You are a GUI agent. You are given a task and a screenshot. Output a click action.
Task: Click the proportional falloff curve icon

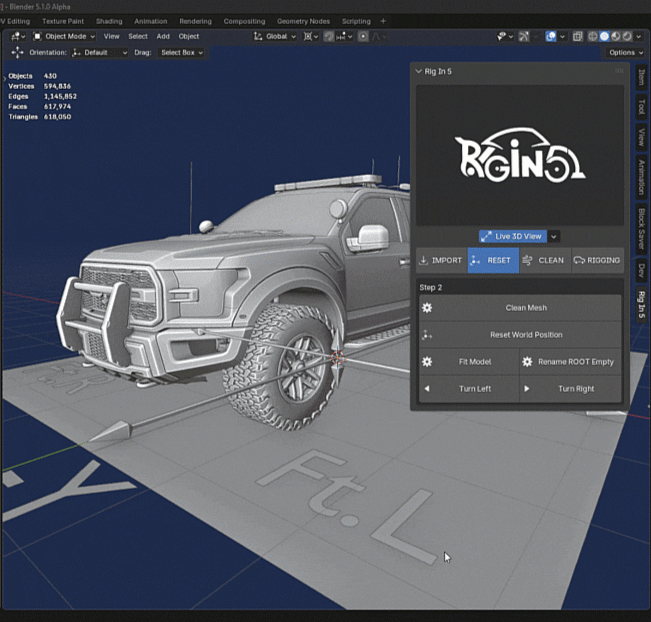pyautogui.click(x=378, y=37)
